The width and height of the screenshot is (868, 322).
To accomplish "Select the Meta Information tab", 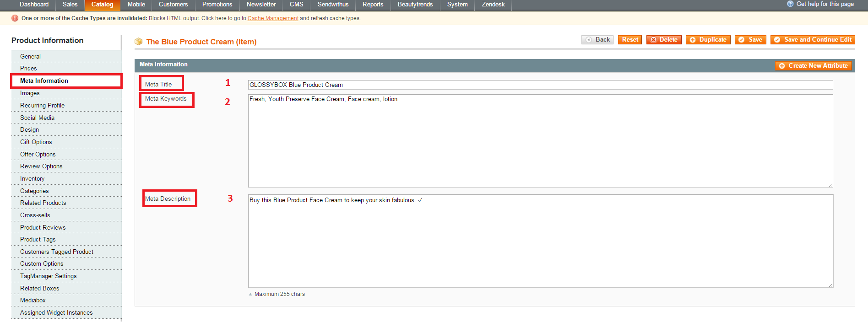I will coord(66,80).
